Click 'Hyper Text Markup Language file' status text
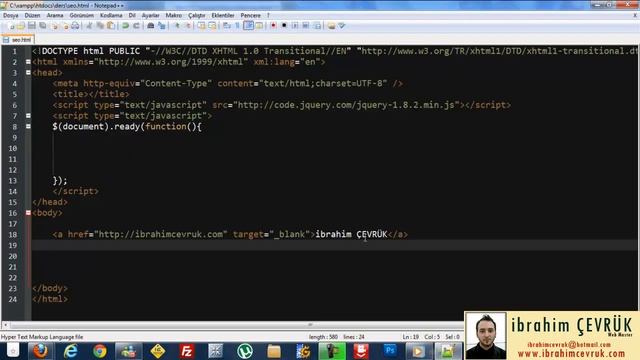This screenshot has width=640, height=360. click(x=42, y=337)
